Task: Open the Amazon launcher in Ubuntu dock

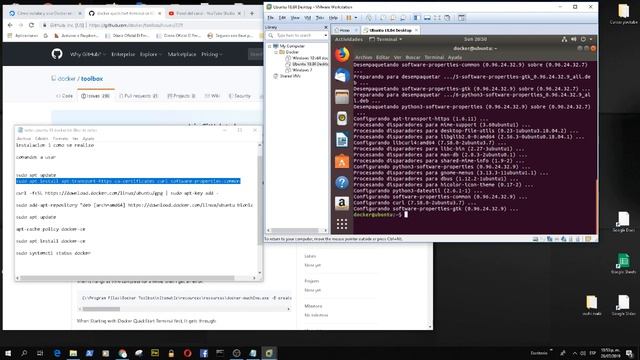Action: (x=342, y=203)
